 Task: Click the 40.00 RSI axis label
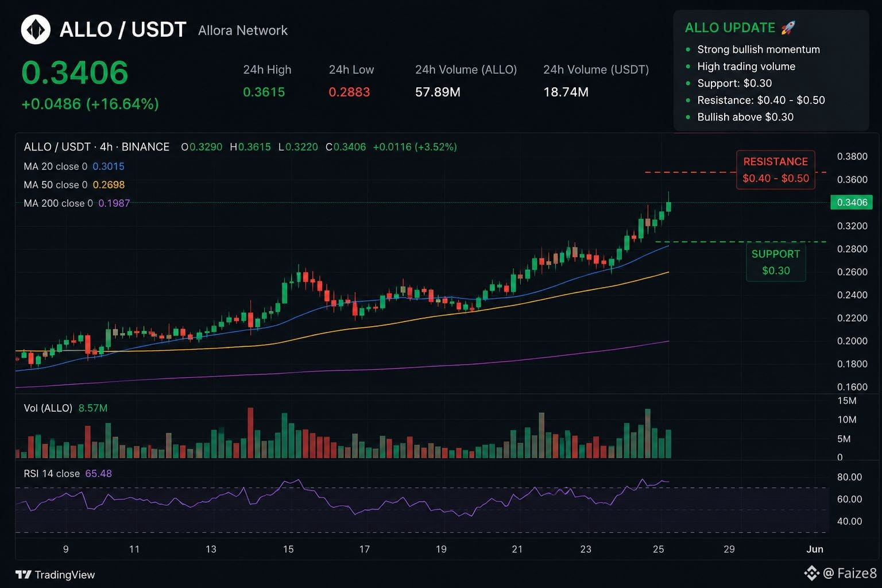tap(849, 521)
